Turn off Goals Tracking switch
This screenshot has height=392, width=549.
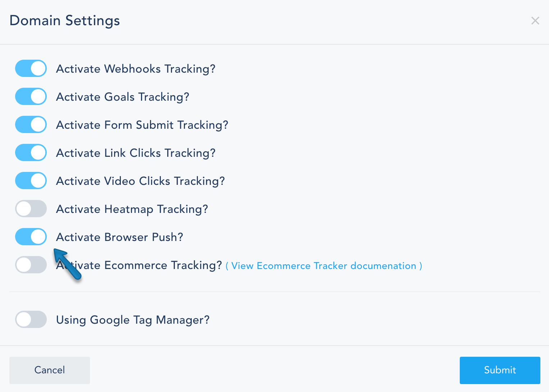coord(31,96)
